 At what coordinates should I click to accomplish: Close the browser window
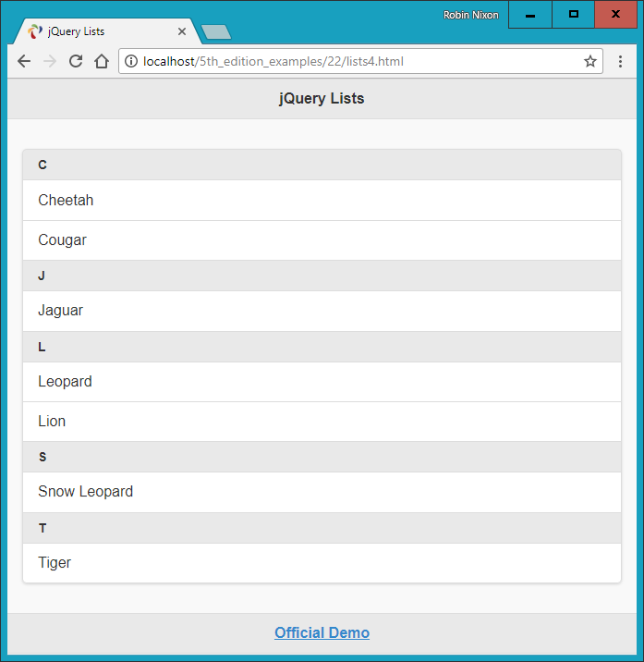[x=615, y=15]
